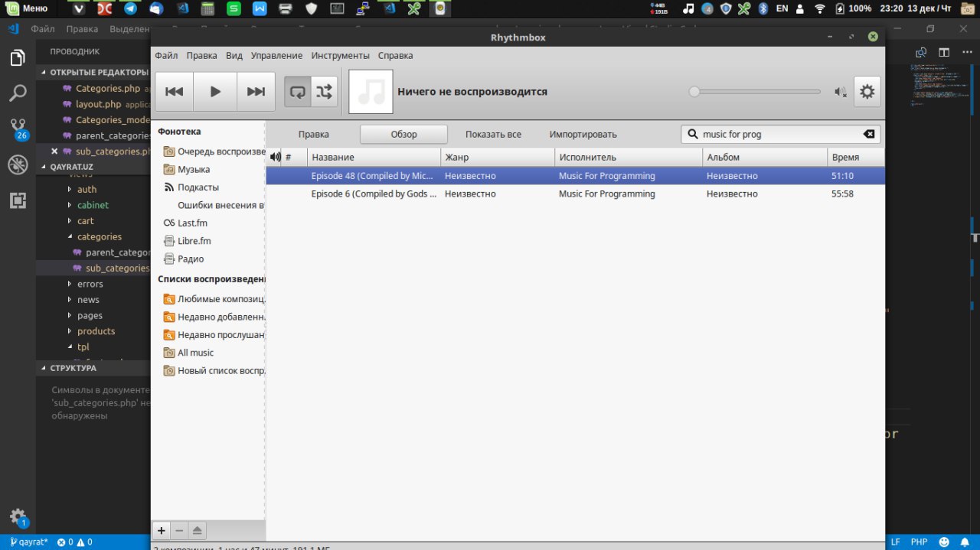Open the Любимые композиции playlist

click(x=214, y=299)
